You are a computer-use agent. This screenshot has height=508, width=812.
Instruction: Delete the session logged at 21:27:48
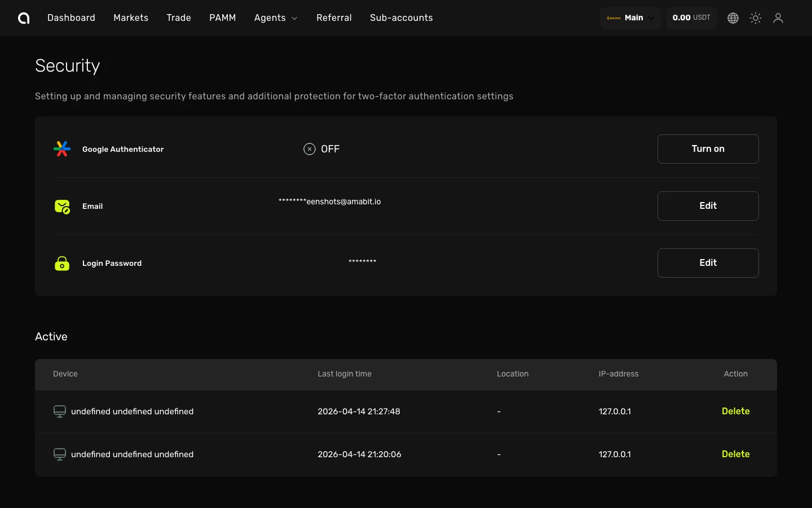coord(735,411)
